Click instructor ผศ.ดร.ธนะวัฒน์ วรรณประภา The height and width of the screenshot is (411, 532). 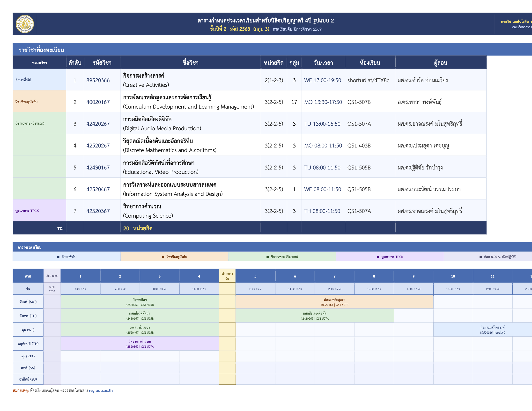[x=429, y=189]
